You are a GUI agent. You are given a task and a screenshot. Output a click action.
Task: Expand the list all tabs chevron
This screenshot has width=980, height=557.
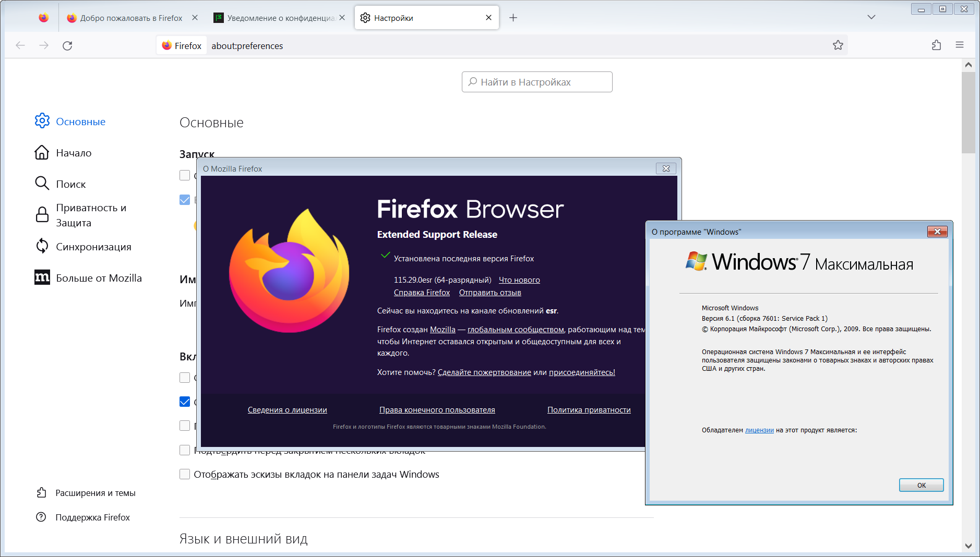pyautogui.click(x=871, y=17)
